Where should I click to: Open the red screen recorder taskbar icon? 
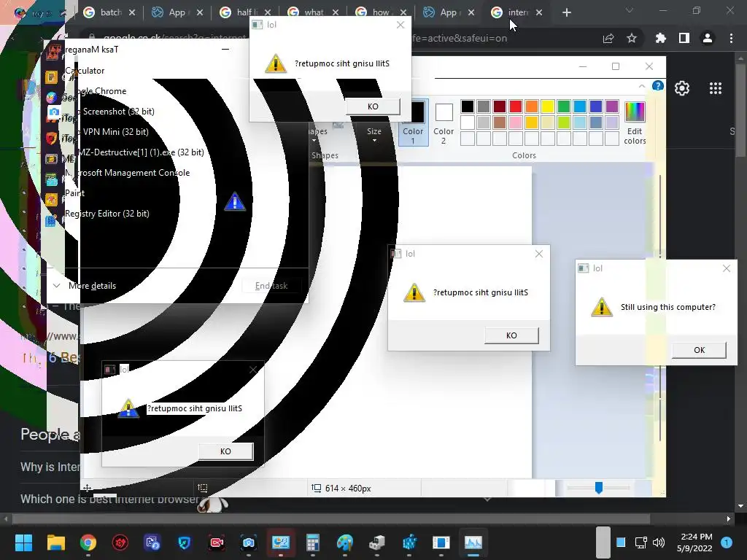(217, 542)
